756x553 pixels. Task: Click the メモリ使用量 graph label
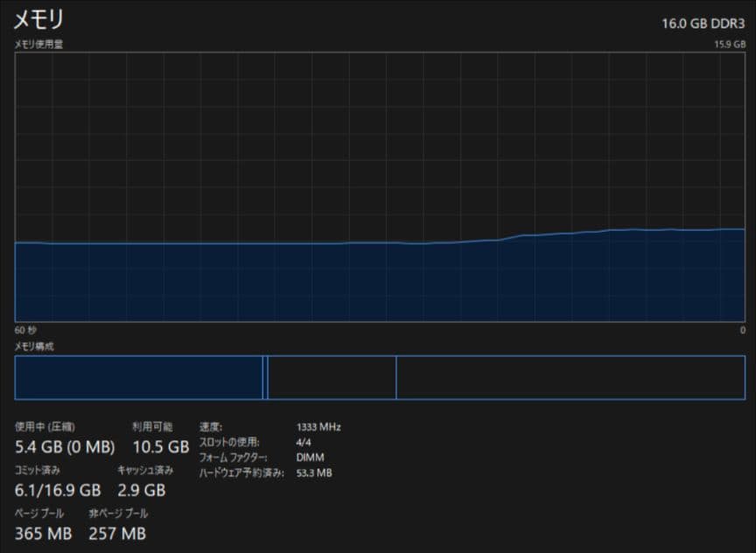click(x=38, y=43)
